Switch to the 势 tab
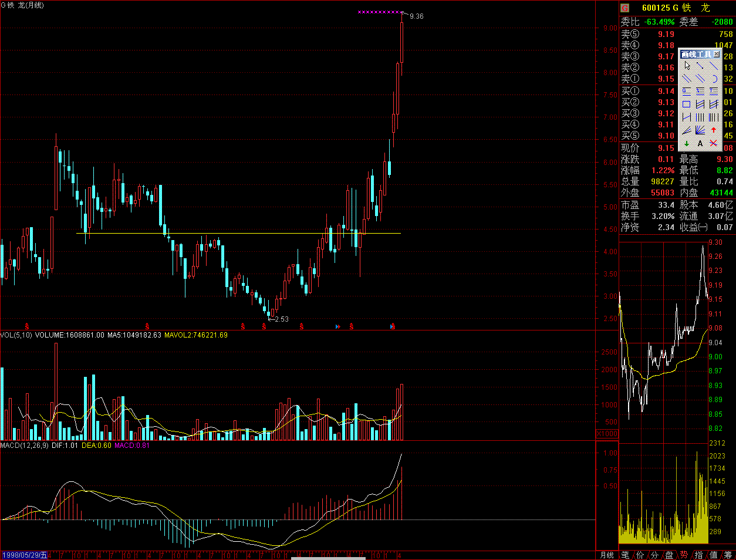 pyautogui.click(x=684, y=555)
